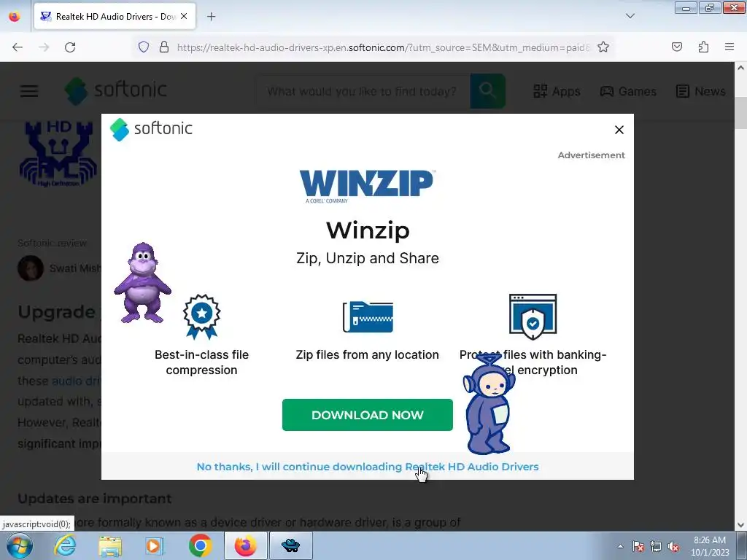
Task: Click the Zip, Unzip and Share text
Action: (368, 258)
